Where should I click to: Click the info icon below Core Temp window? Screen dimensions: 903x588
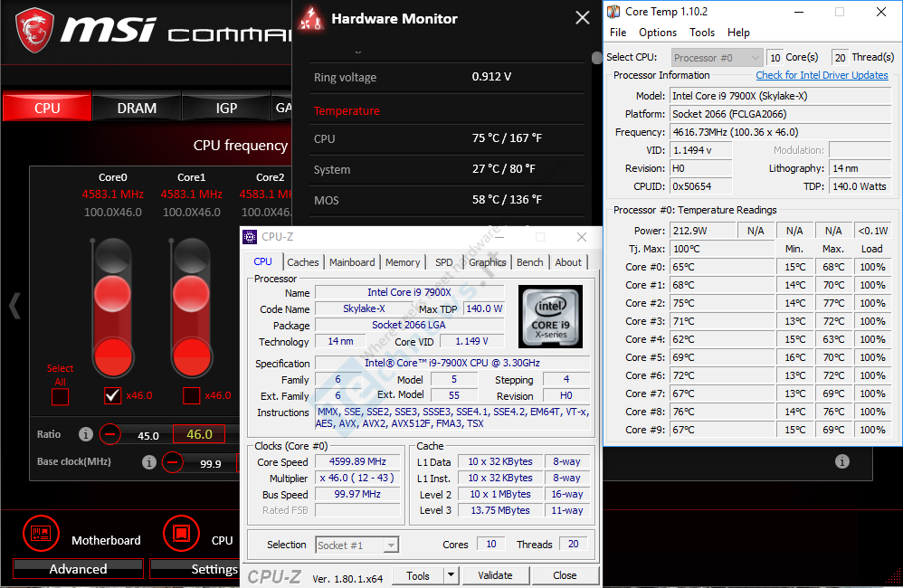click(842, 461)
